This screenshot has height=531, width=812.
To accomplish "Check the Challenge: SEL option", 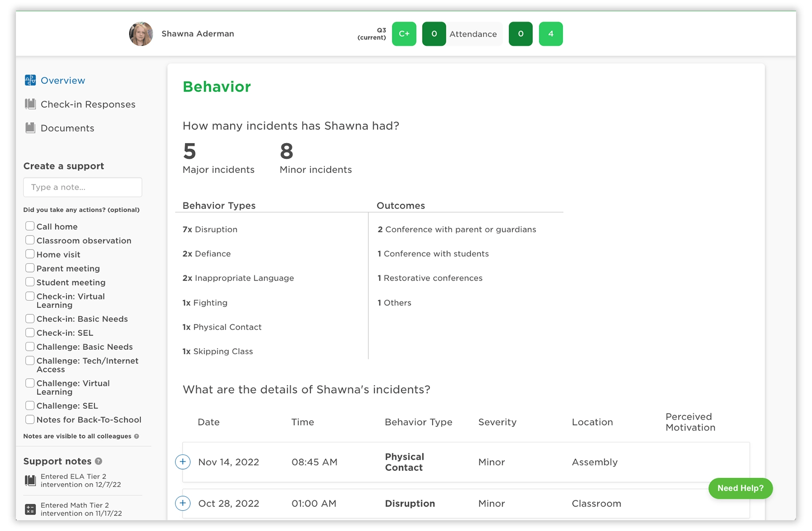I will click(30, 405).
